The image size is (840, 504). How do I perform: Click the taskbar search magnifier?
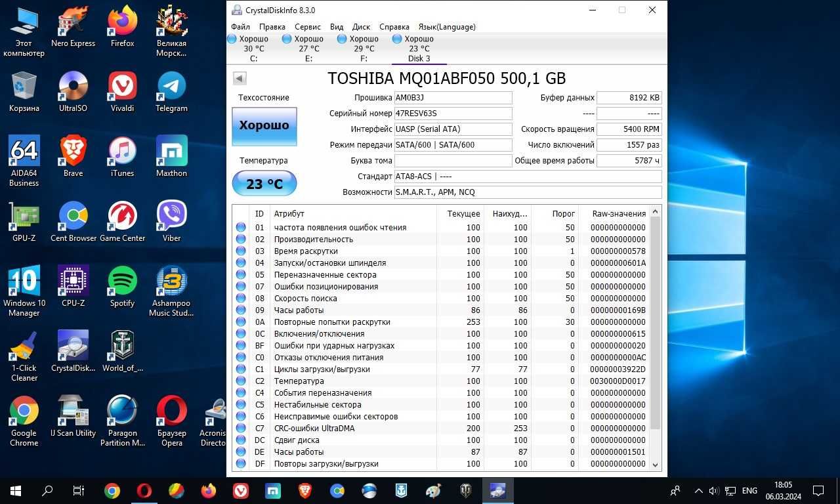[x=47, y=490]
